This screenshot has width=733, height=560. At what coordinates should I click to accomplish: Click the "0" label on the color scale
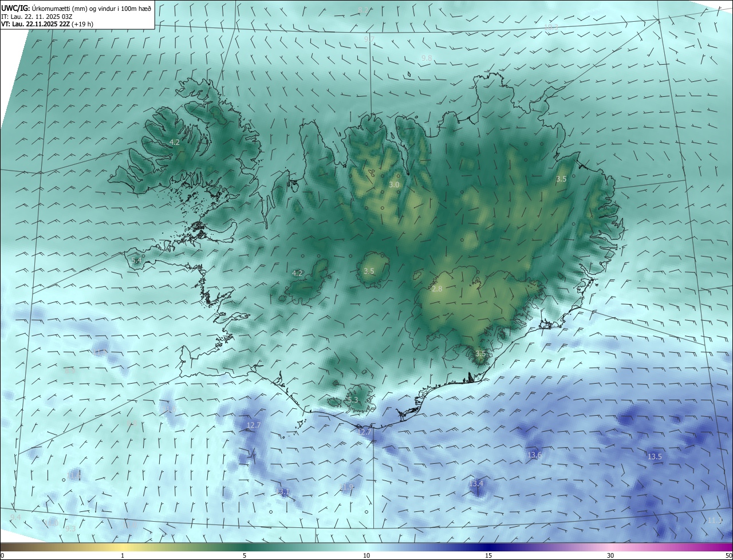point(2,555)
